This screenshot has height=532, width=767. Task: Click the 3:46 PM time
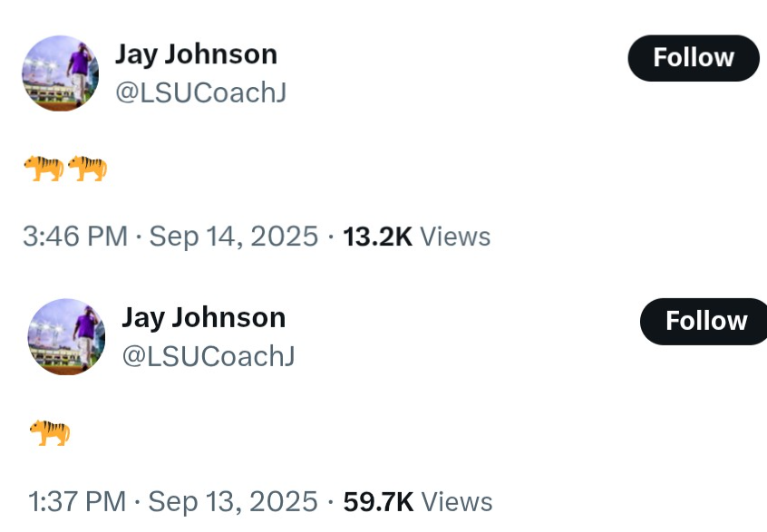pyautogui.click(x=74, y=237)
